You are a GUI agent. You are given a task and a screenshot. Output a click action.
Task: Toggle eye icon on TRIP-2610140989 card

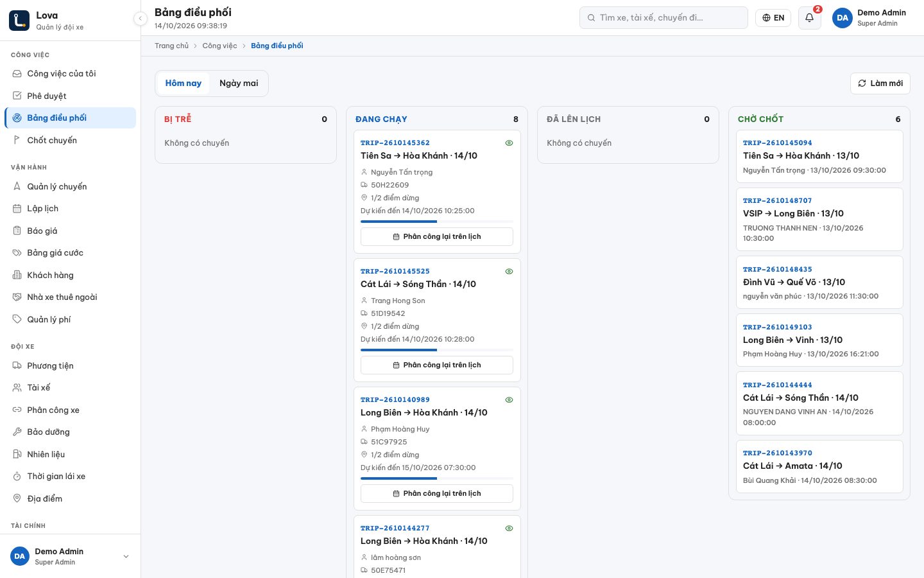click(x=509, y=400)
